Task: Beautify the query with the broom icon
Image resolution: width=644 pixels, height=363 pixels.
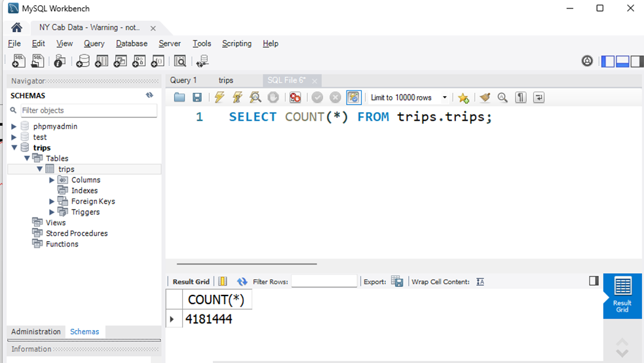Action: click(x=485, y=98)
